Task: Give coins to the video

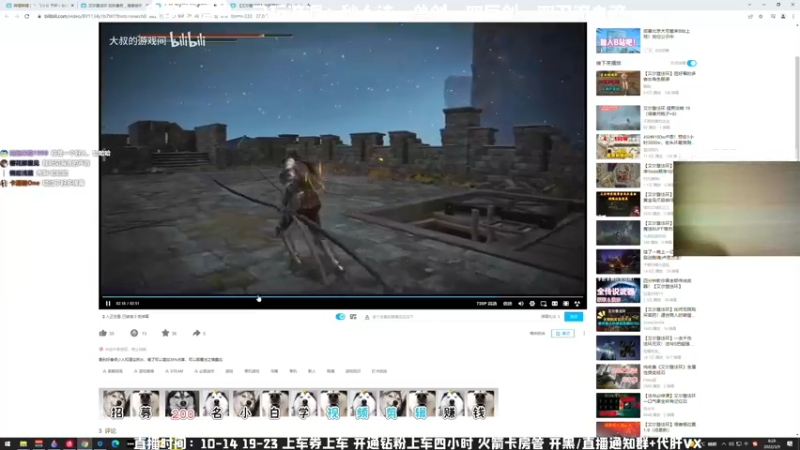Action: pos(134,333)
